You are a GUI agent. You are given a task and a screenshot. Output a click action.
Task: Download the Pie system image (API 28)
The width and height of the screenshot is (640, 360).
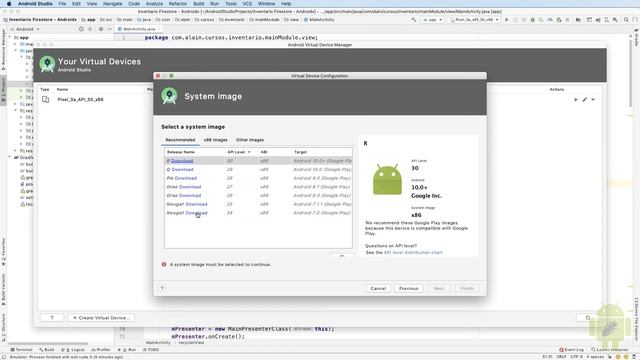[186, 178]
